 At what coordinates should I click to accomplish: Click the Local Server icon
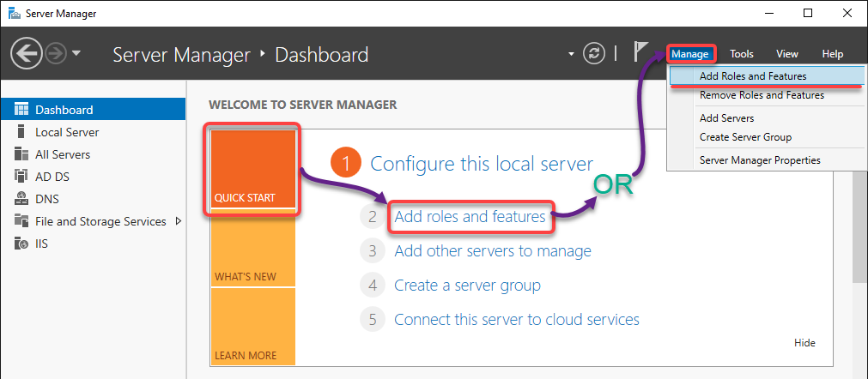coord(21,132)
